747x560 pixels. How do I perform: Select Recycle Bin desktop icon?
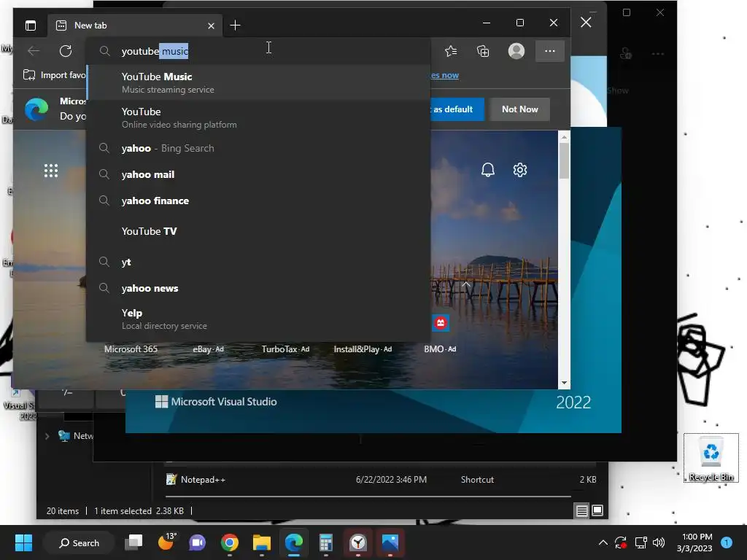[x=711, y=458]
